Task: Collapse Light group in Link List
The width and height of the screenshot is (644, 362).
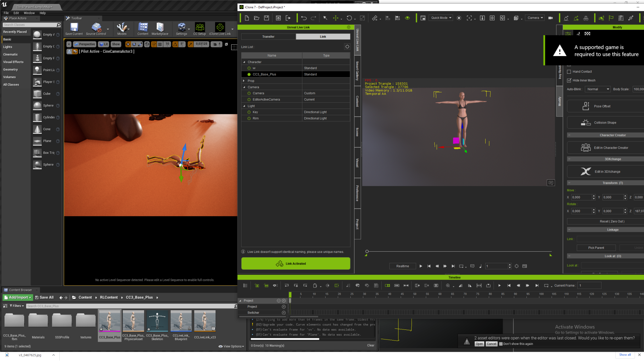Action: (244, 106)
